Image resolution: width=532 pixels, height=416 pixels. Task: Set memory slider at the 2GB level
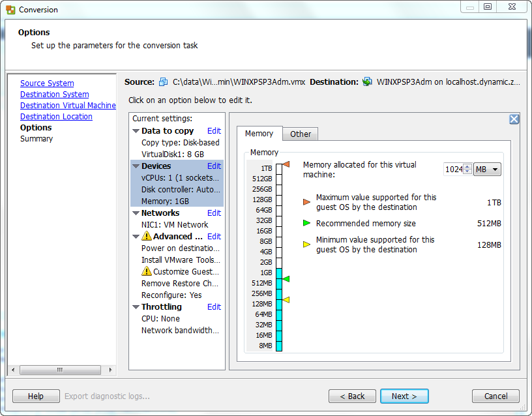279,262
